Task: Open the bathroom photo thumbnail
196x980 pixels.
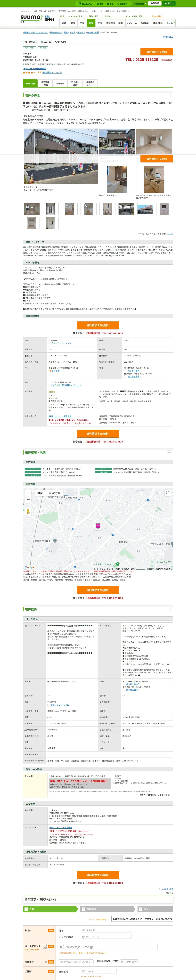Action: 117,179
